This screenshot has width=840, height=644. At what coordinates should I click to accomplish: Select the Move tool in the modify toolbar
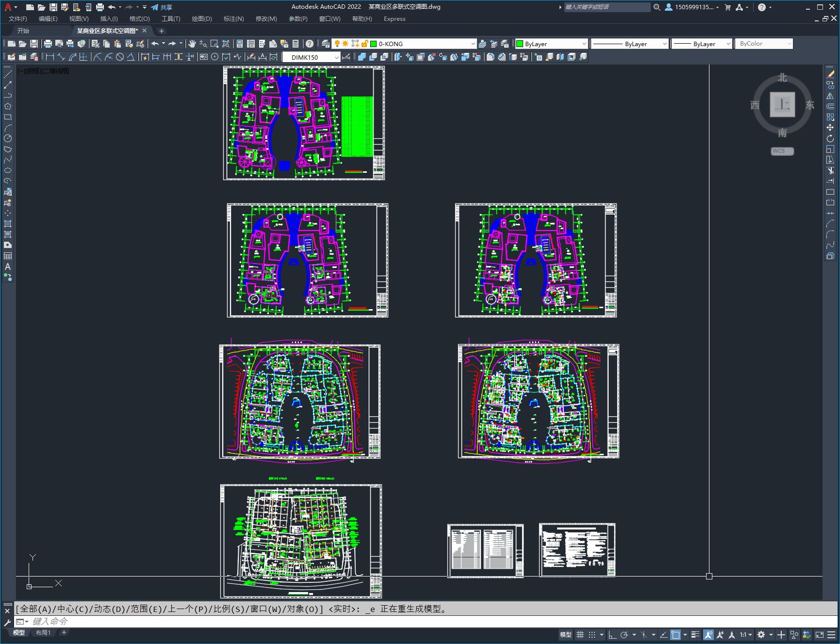(830, 128)
